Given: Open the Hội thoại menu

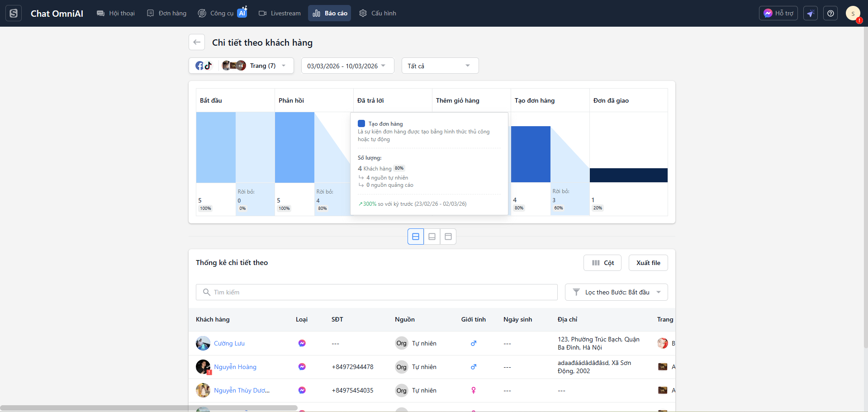Looking at the screenshot, I should 116,13.
